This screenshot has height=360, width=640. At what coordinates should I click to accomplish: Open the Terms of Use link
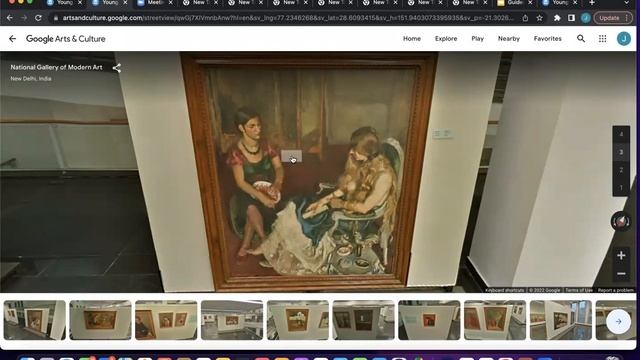(x=579, y=290)
